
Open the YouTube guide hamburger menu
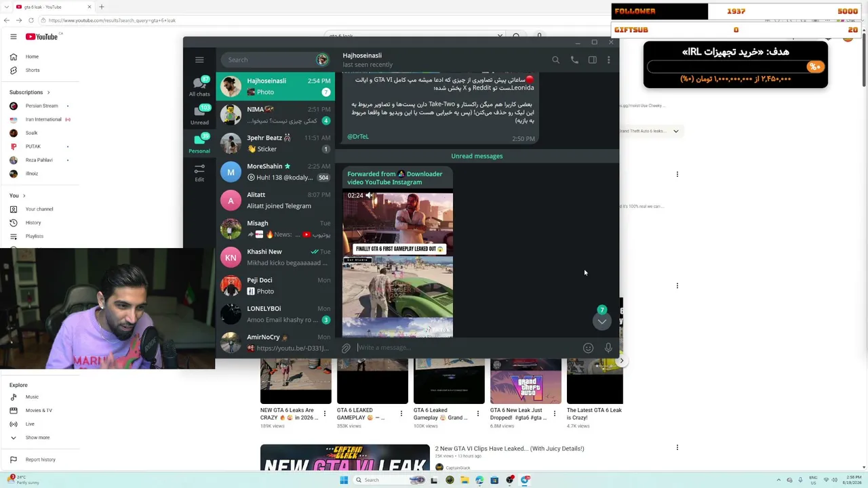pyautogui.click(x=13, y=37)
